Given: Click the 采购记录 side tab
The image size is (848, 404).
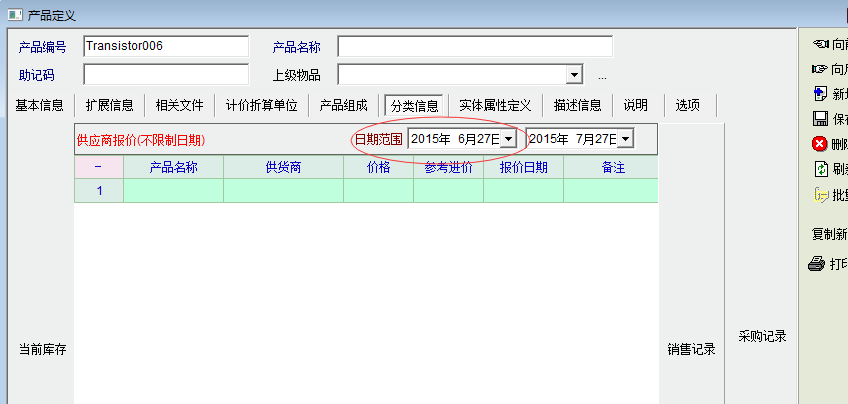Looking at the screenshot, I should pos(762,336).
